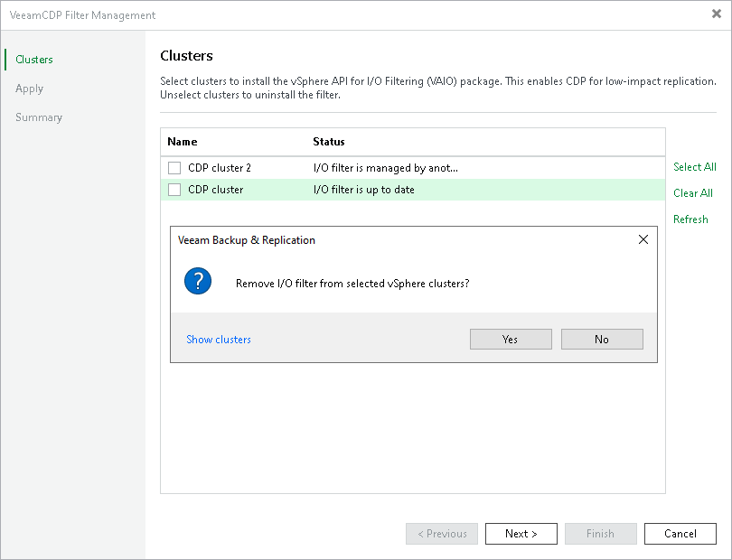
Task: Tick the checkbox for CDP cluster 2
Action: tap(174, 167)
